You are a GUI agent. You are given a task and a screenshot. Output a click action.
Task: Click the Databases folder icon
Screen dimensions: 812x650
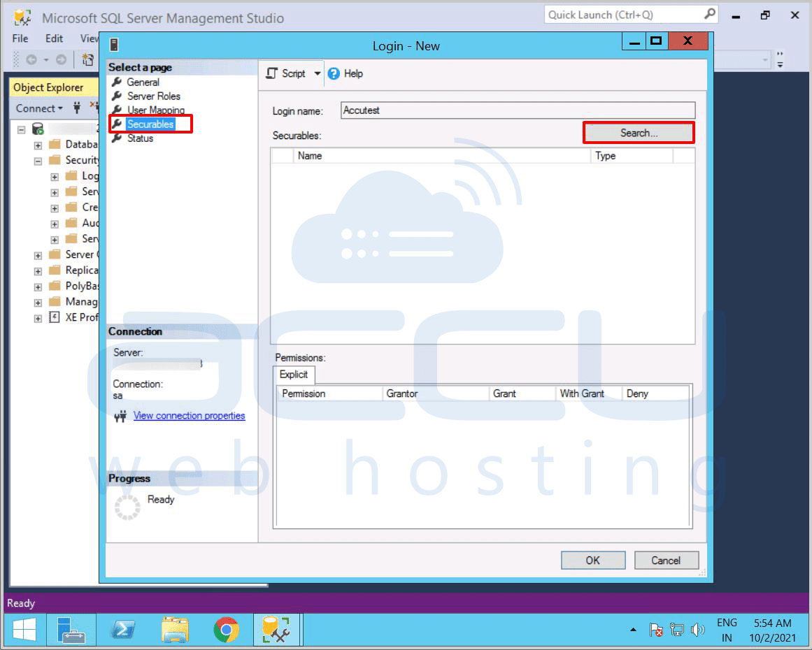[55, 145]
